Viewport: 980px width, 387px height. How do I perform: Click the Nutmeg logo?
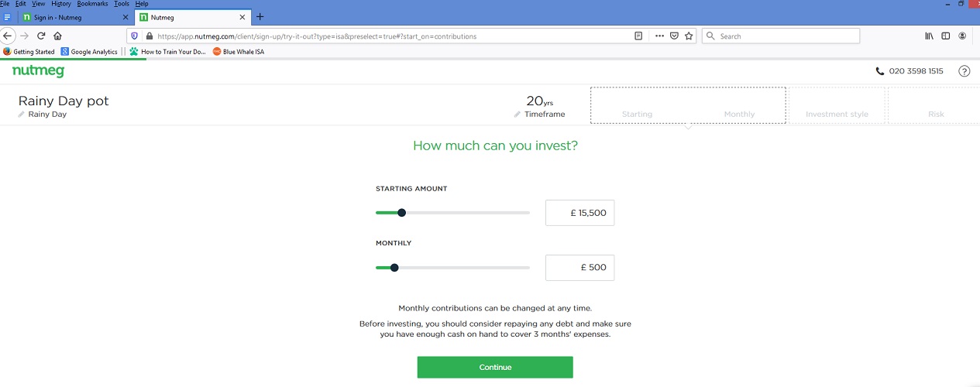38,71
